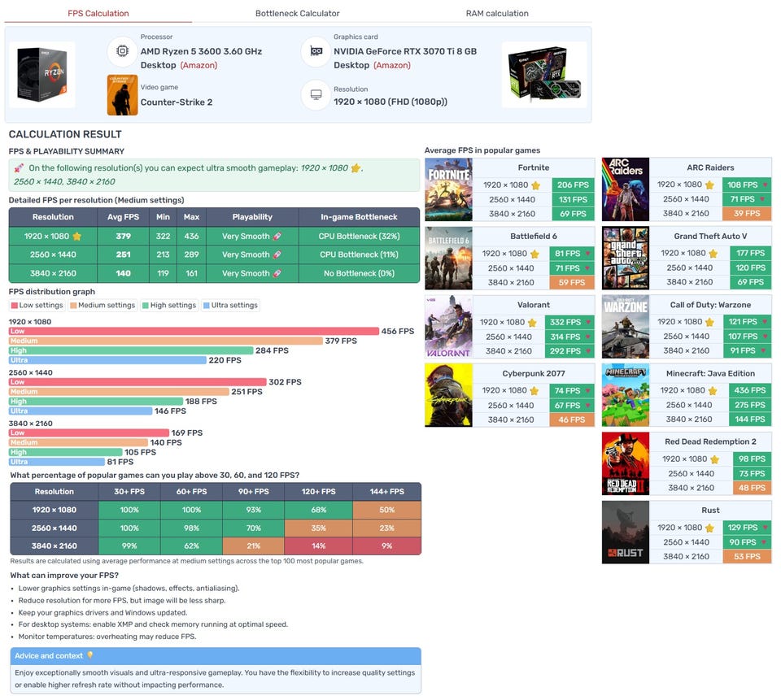The width and height of the screenshot is (781, 700).
Task: Click the Advice and context header bar
Action: coord(216,656)
